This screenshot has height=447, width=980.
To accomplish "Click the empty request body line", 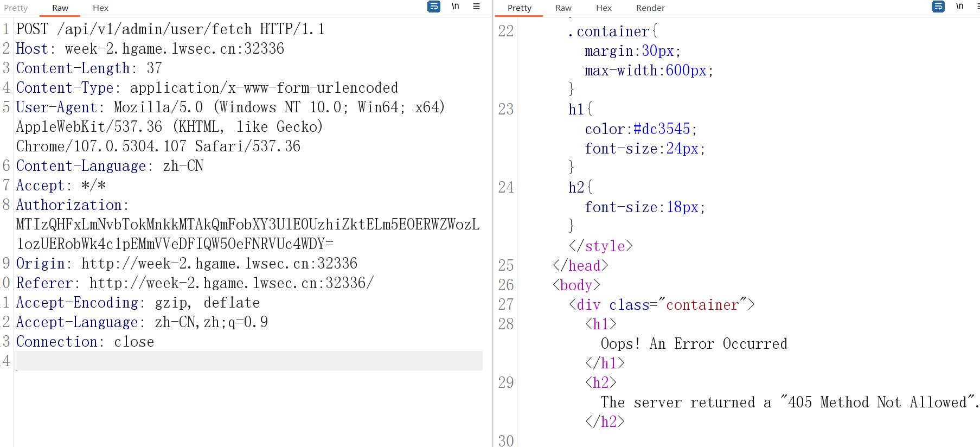I will (x=248, y=361).
